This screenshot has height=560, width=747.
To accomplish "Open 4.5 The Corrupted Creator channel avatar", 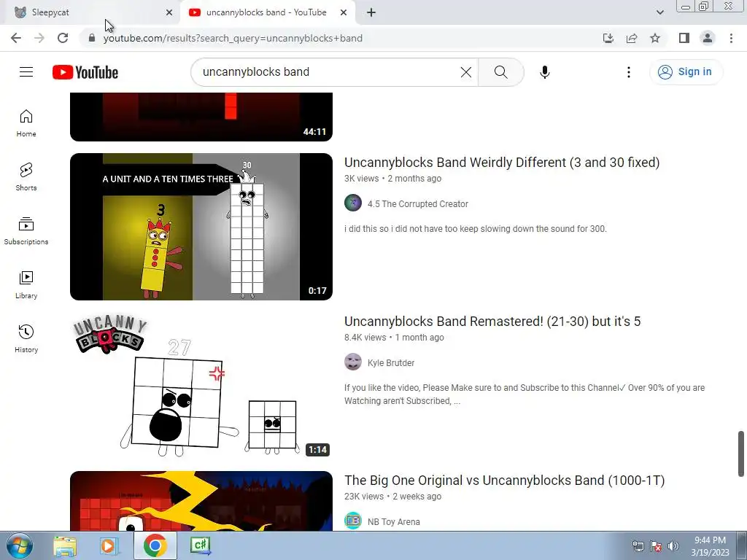I will point(353,203).
